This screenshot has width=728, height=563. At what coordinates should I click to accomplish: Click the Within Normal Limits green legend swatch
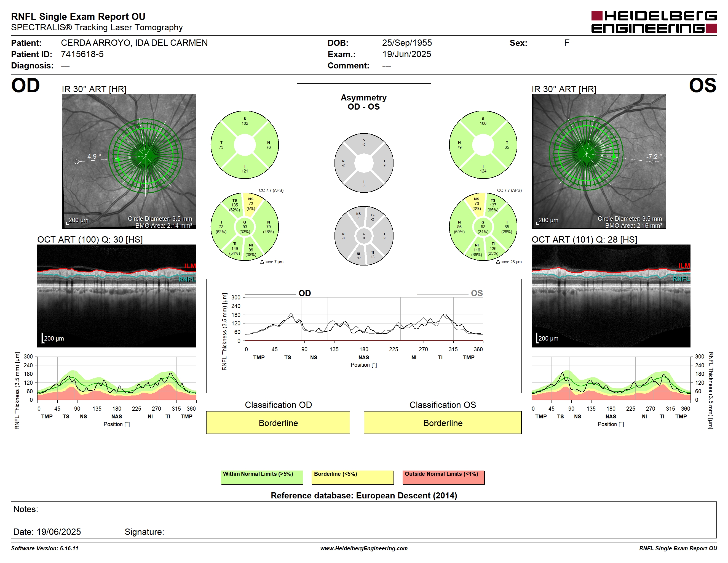pyautogui.click(x=262, y=477)
